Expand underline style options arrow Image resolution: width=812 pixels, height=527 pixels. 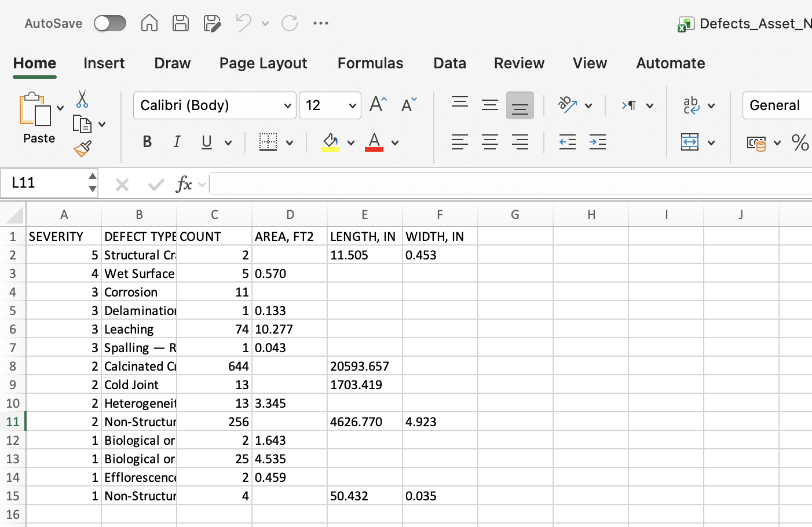[228, 142]
